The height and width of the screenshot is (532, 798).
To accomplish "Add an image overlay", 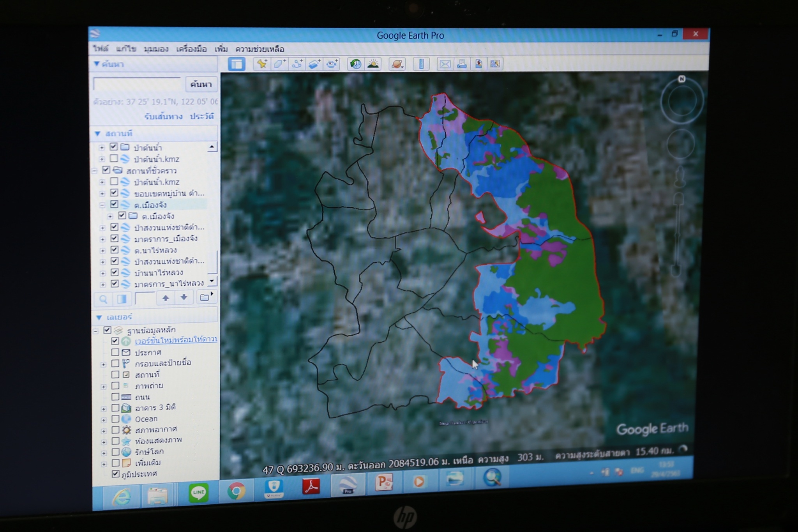I will [x=314, y=64].
